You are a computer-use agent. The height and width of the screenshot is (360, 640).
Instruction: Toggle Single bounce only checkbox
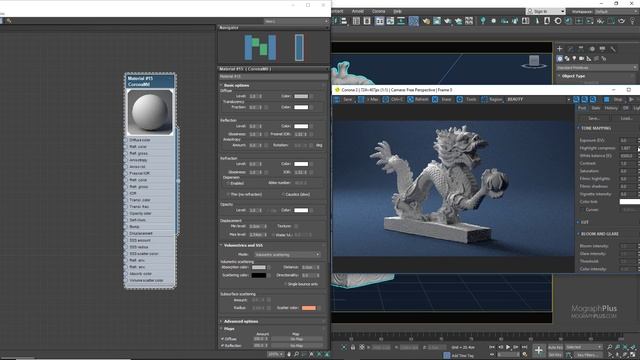[x=285, y=284]
